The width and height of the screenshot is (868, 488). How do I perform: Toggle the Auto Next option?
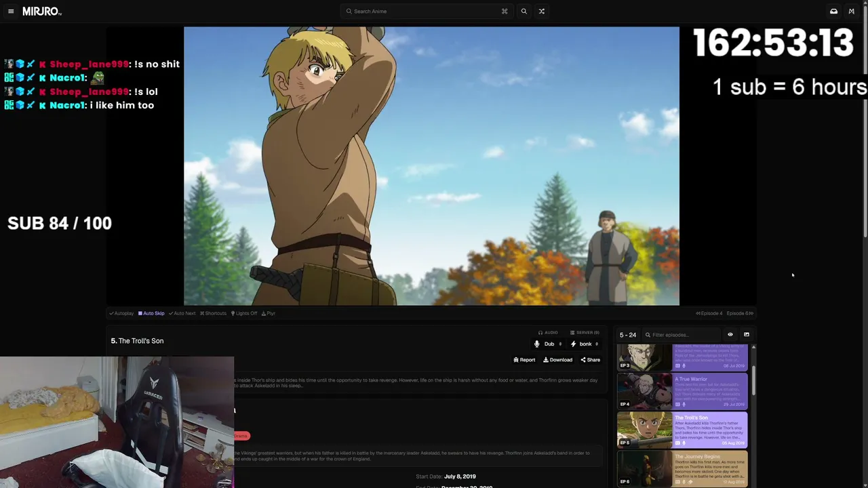pos(182,313)
